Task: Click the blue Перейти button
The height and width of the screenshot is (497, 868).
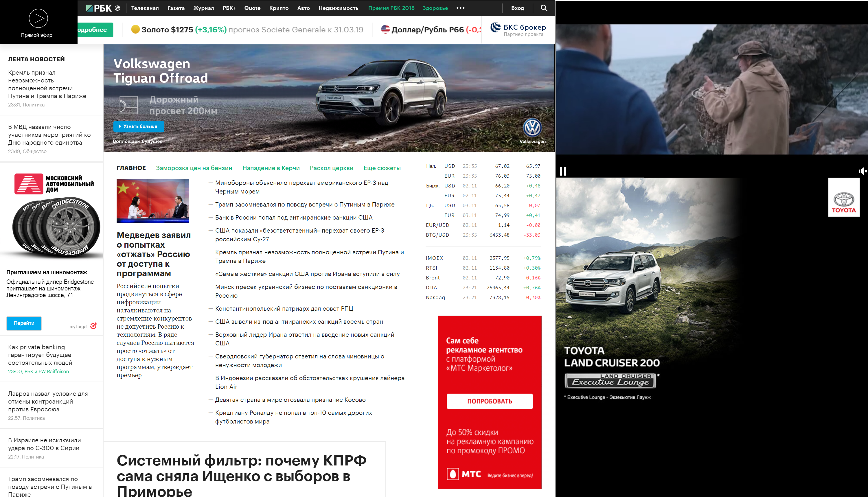Action: click(24, 323)
